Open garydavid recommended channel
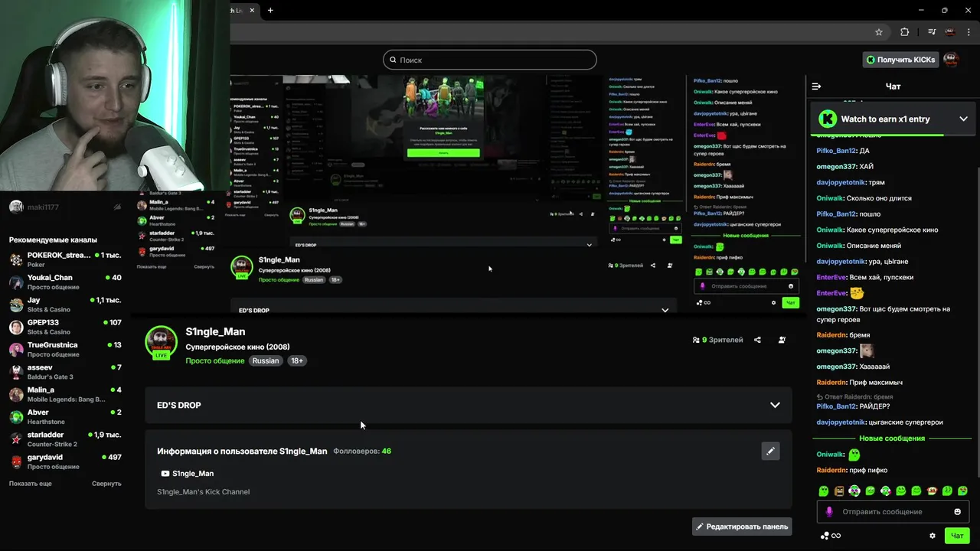Screen dimensions: 980x551 click(x=65, y=461)
